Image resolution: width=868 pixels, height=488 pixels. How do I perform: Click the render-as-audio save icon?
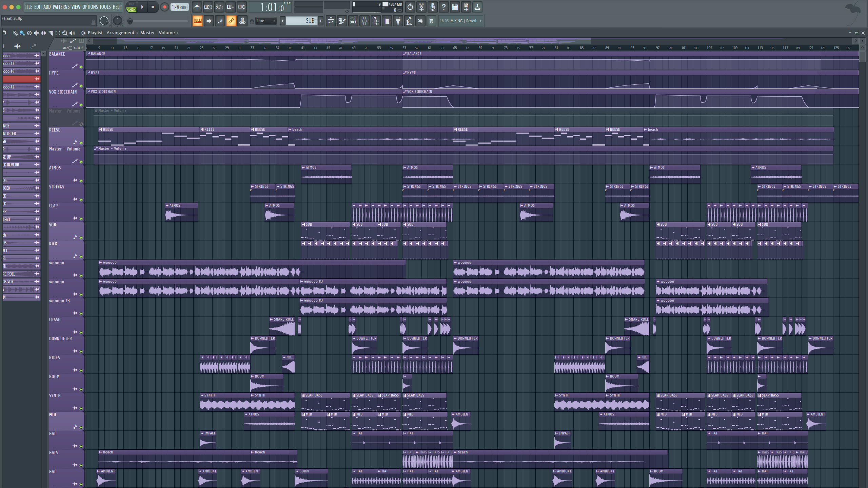point(466,7)
